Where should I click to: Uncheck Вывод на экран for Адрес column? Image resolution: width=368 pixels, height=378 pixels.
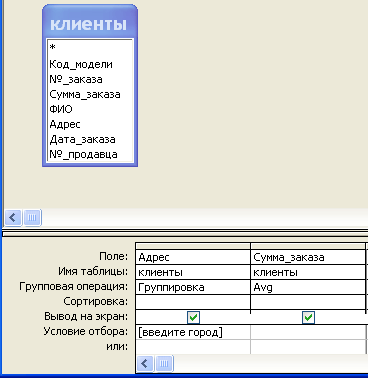click(x=194, y=317)
